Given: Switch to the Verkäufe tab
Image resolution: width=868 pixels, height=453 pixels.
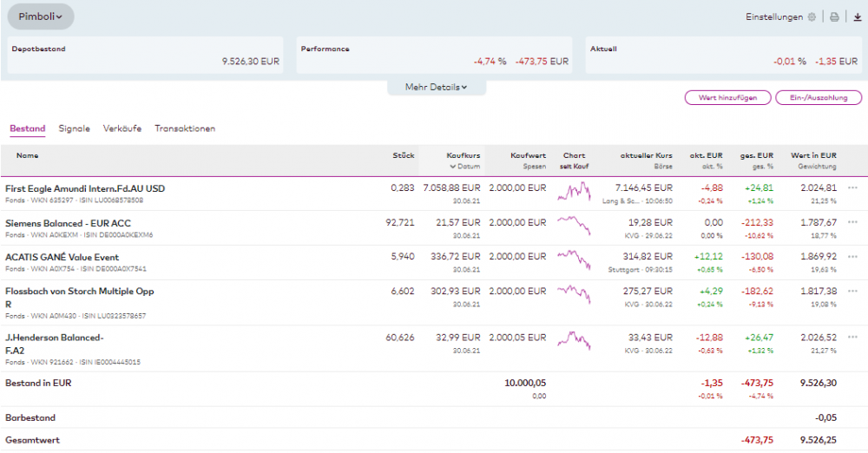Looking at the screenshot, I should (122, 128).
